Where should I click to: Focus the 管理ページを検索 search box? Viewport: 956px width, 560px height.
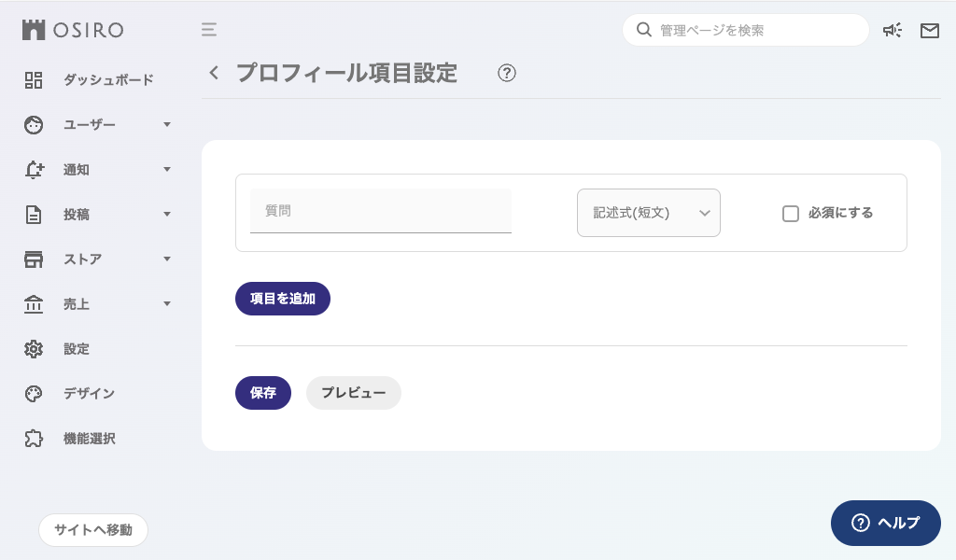coord(746,30)
